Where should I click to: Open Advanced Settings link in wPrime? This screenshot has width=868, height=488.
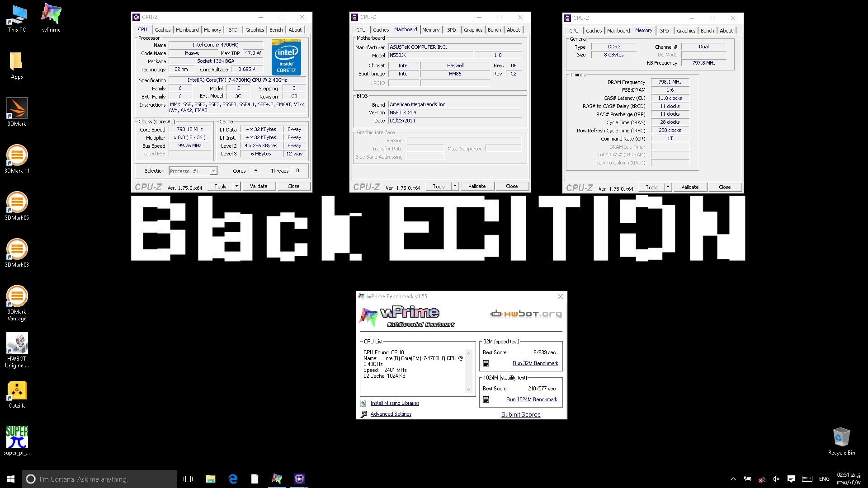tap(391, 414)
